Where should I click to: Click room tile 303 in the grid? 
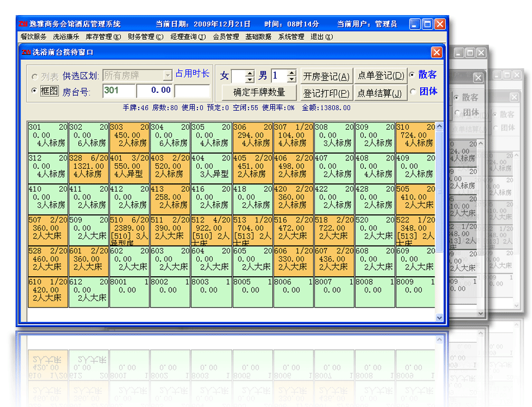coord(129,135)
